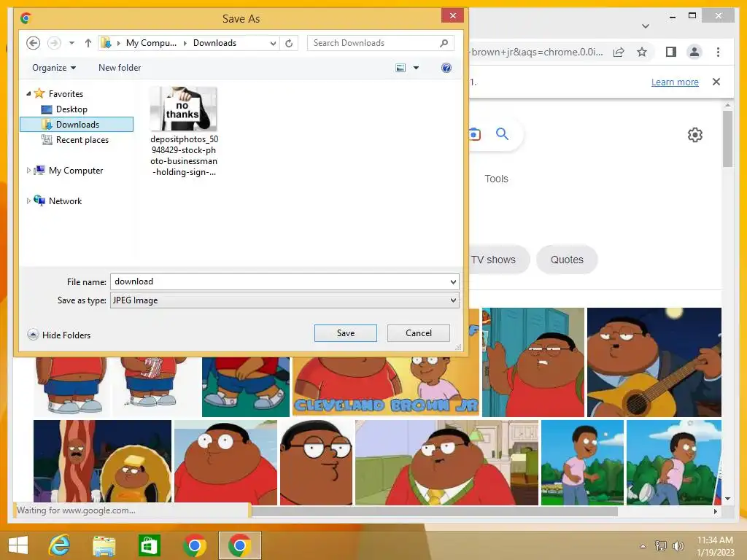Show hidden system tray icons
747x560 pixels.
coord(643,546)
